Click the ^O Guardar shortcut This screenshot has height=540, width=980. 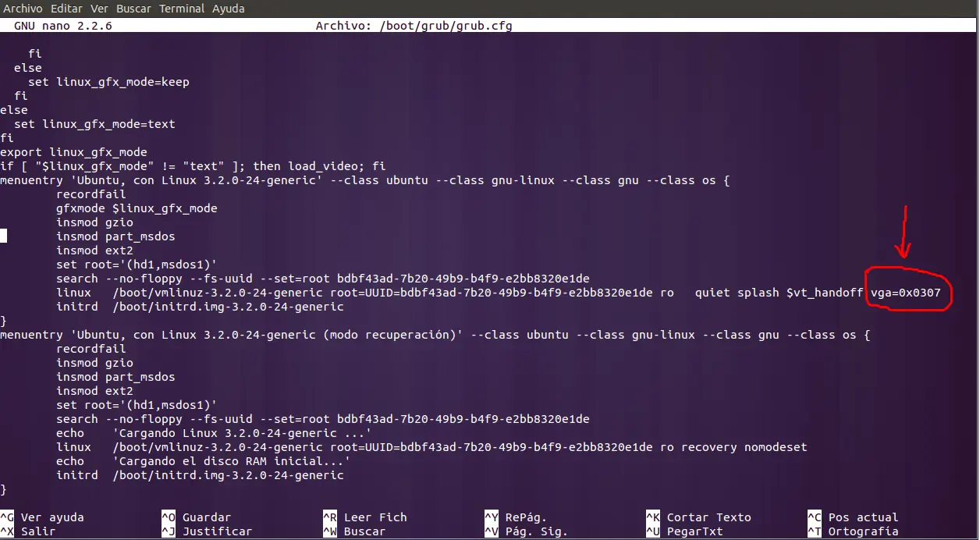point(196,517)
